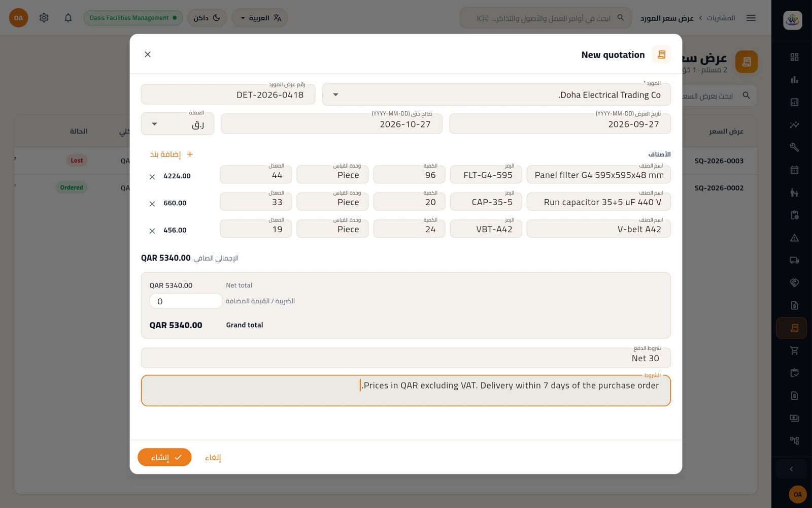The image size is (812, 508).
Task: Click the الحالة column header
Action: (79, 131)
